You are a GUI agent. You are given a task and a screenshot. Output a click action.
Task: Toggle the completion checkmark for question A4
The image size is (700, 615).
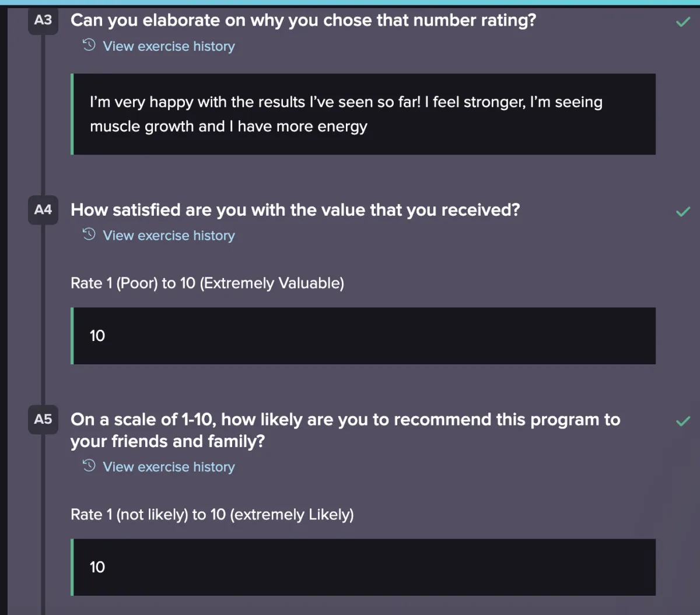[x=682, y=212]
